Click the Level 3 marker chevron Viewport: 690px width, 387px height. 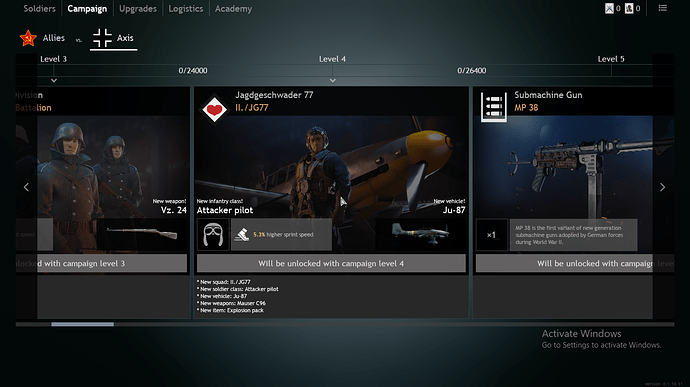click(54, 81)
